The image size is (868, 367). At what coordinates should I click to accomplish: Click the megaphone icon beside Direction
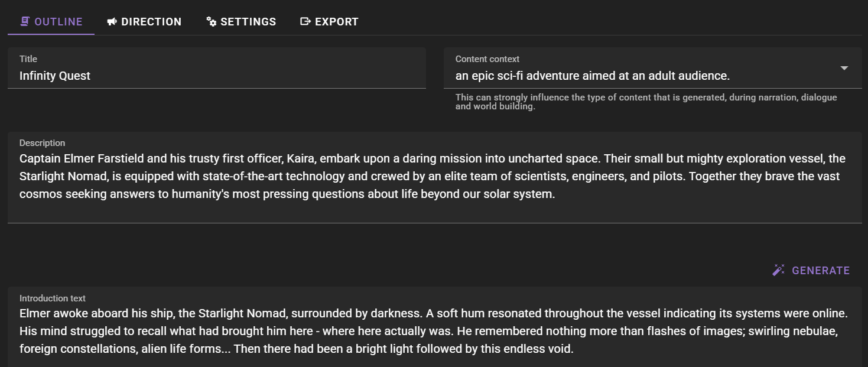(112, 21)
